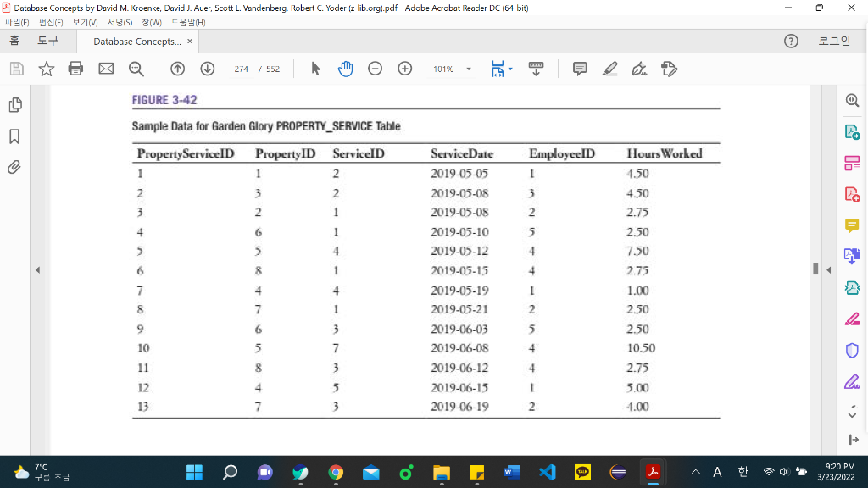This screenshot has height=488, width=868.
Task: Open the taskbar Search icon
Action: point(230,472)
